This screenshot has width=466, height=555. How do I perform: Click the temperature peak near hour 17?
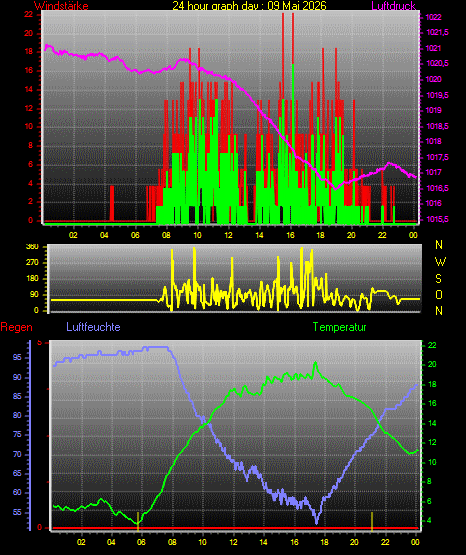(x=315, y=363)
